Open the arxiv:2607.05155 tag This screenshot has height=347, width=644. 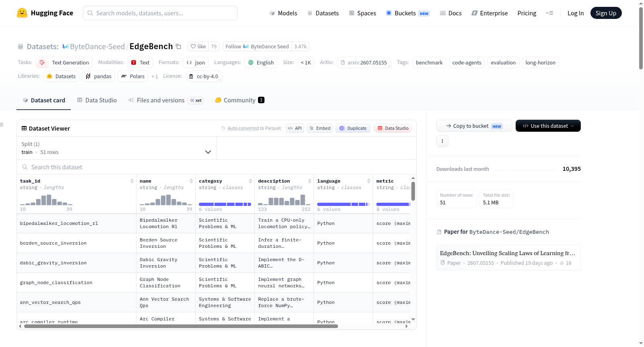pyautogui.click(x=363, y=62)
